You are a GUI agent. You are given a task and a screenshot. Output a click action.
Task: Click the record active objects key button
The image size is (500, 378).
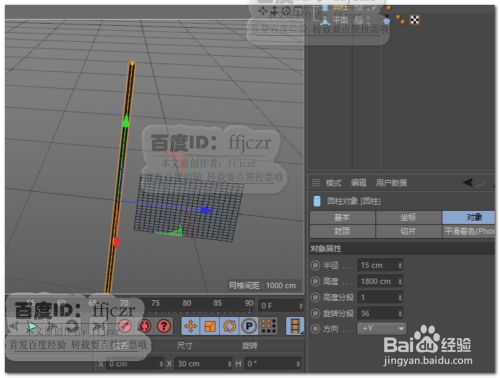[x=125, y=326]
